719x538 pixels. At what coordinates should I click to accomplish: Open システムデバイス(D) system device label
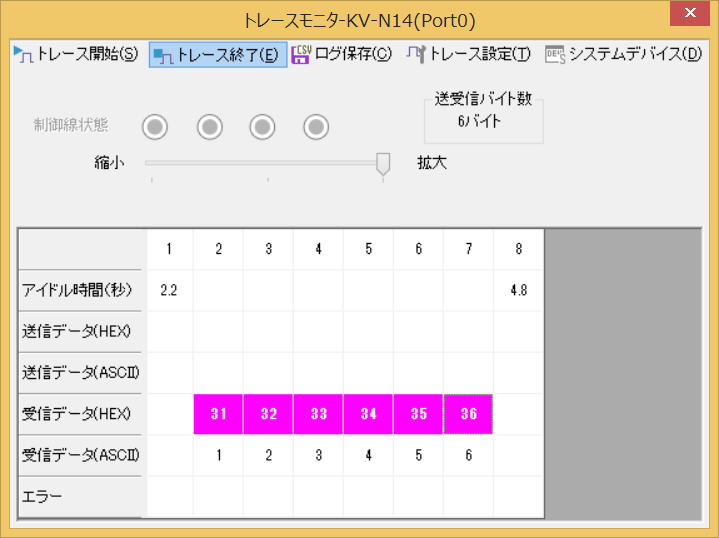[636, 54]
